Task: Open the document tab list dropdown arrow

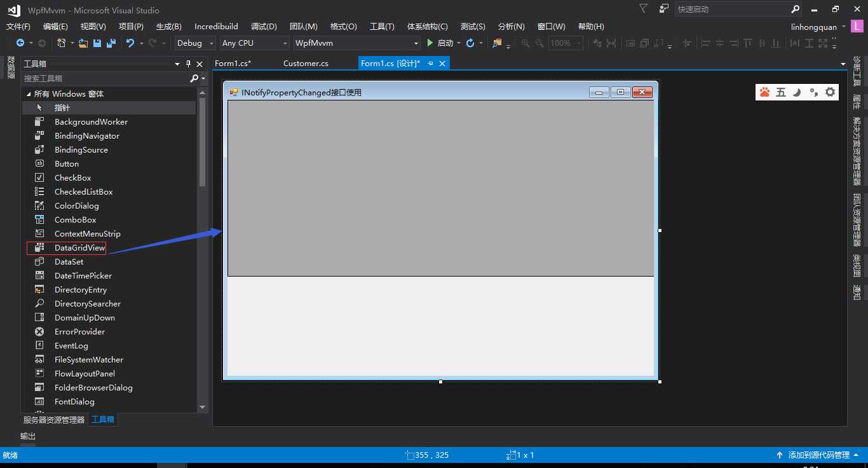Action: point(843,64)
